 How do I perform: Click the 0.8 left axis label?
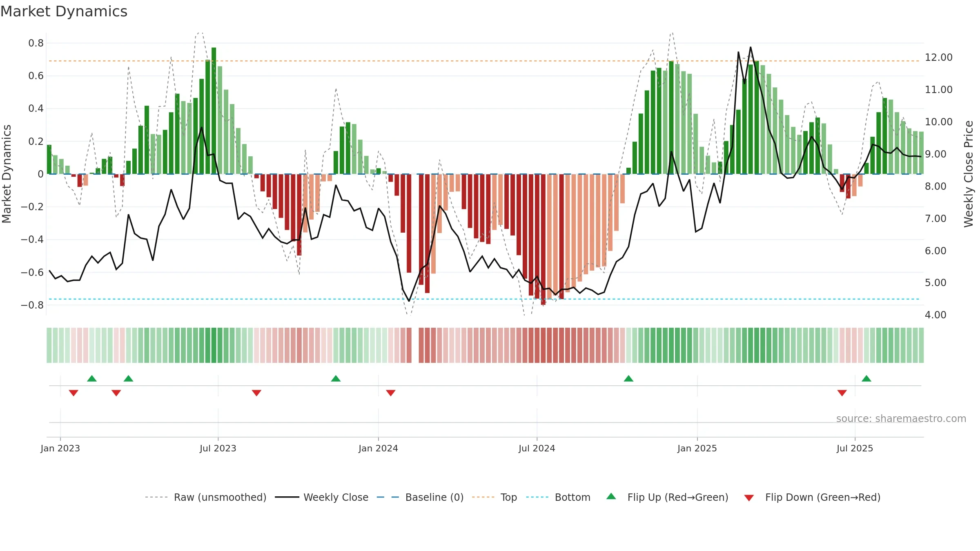[36, 43]
